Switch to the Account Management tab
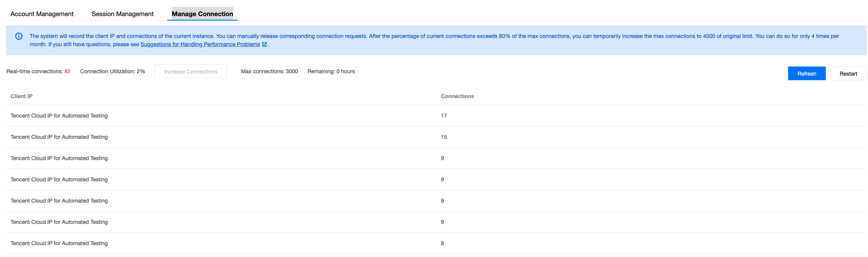 pyautogui.click(x=42, y=14)
